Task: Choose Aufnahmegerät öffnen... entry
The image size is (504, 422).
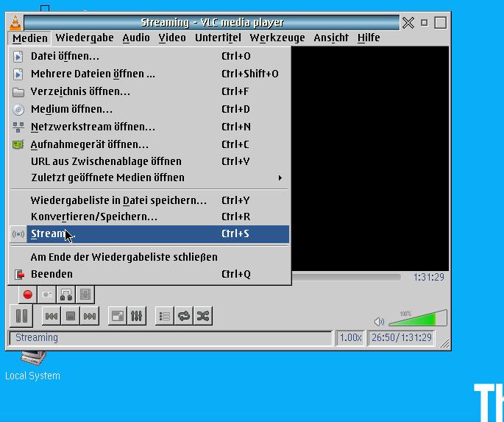Action: pos(149,145)
